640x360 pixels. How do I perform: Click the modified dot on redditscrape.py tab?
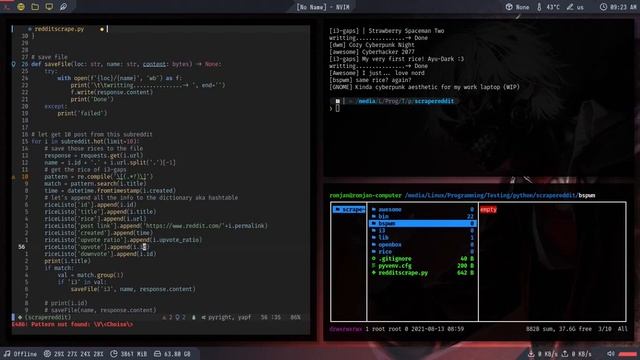coord(102,29)
